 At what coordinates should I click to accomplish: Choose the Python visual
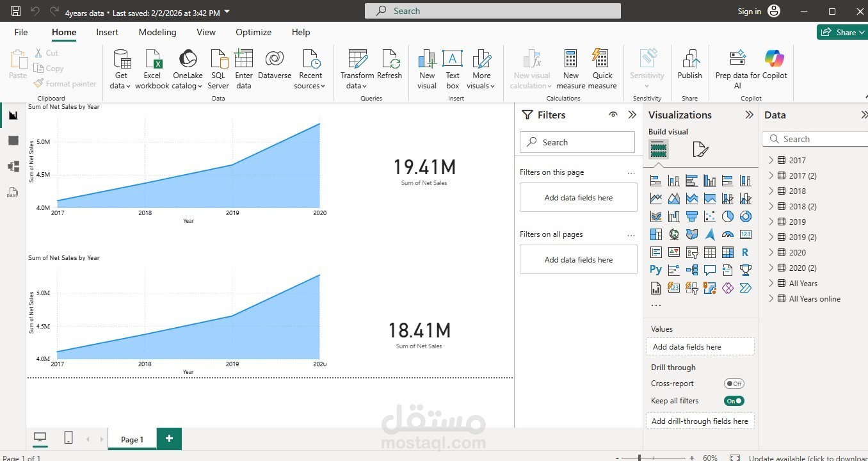pos(655,270)
